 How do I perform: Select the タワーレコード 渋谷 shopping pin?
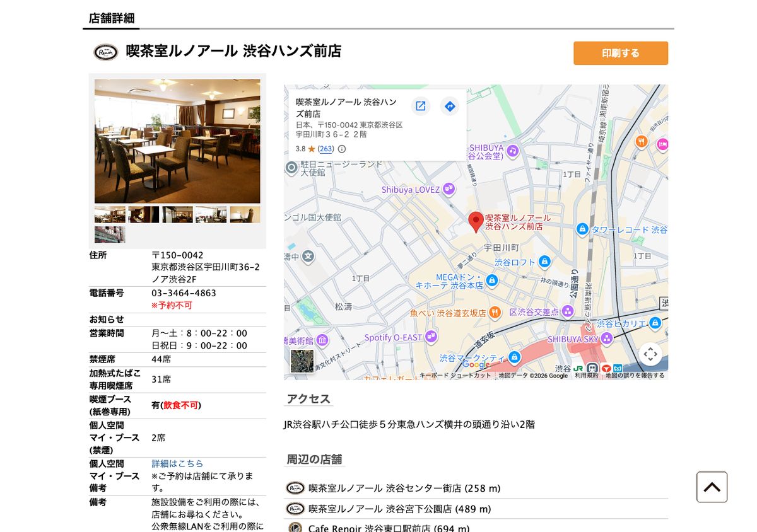tap(583, 229)
